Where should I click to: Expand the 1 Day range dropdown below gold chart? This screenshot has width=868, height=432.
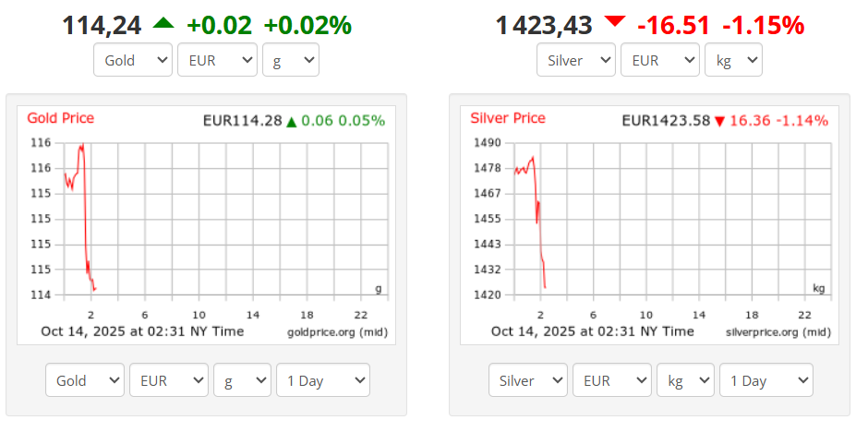point(322,380)
